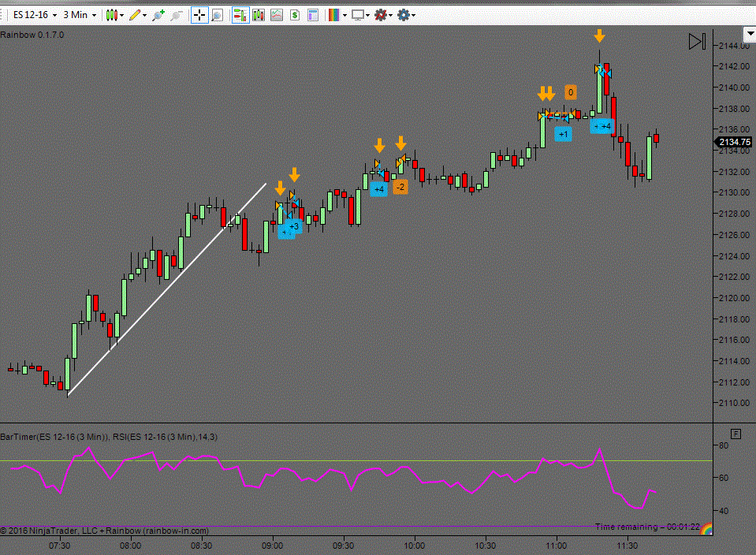The image size is (756, 555).
Task: Click the rainbow color bars icon
Action: tap(334, 15)
